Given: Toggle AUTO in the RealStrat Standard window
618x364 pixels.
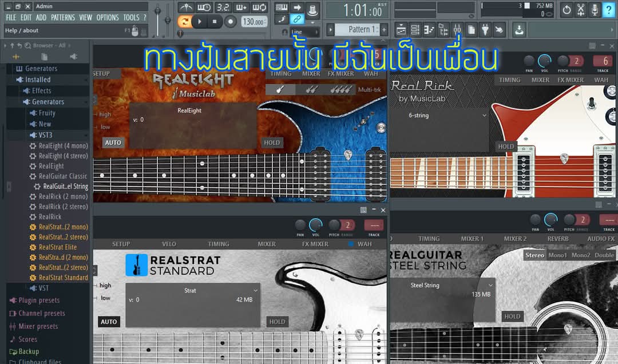Looking at the screenshot, I should point(109,322).
